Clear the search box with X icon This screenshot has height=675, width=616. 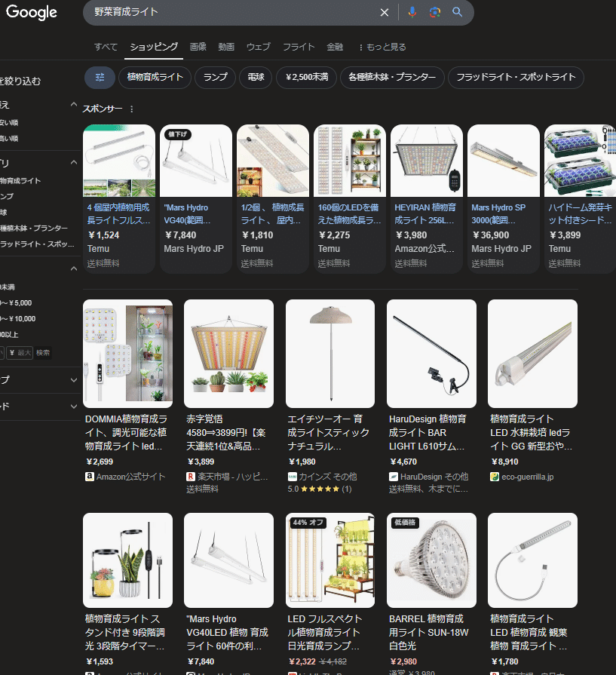coord(385,13)
